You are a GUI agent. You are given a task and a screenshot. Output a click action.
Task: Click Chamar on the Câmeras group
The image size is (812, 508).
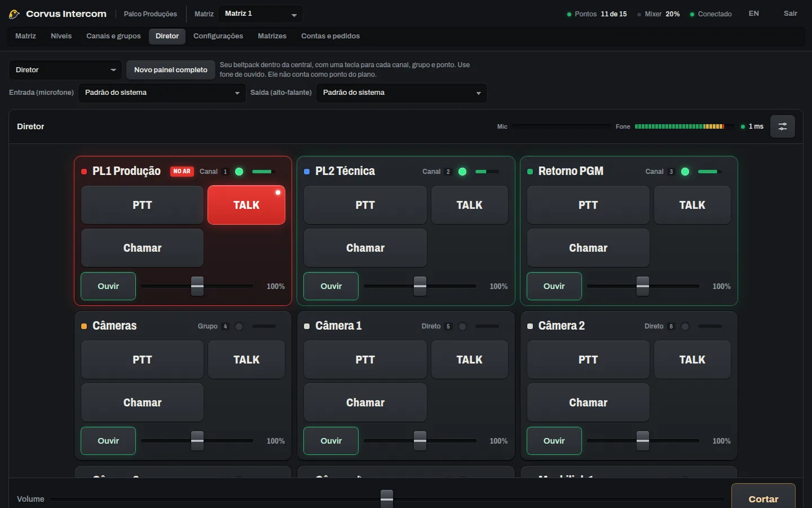(142, 402)
